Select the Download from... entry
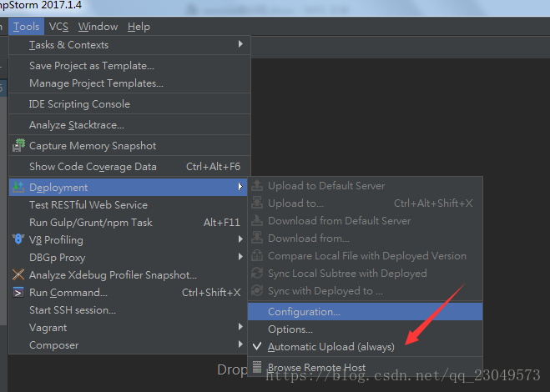 (x=366, y=238)
